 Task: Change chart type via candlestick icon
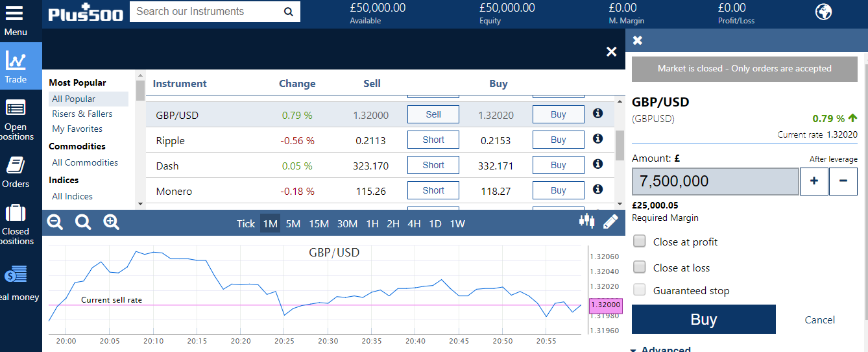(x=586, y=221)
